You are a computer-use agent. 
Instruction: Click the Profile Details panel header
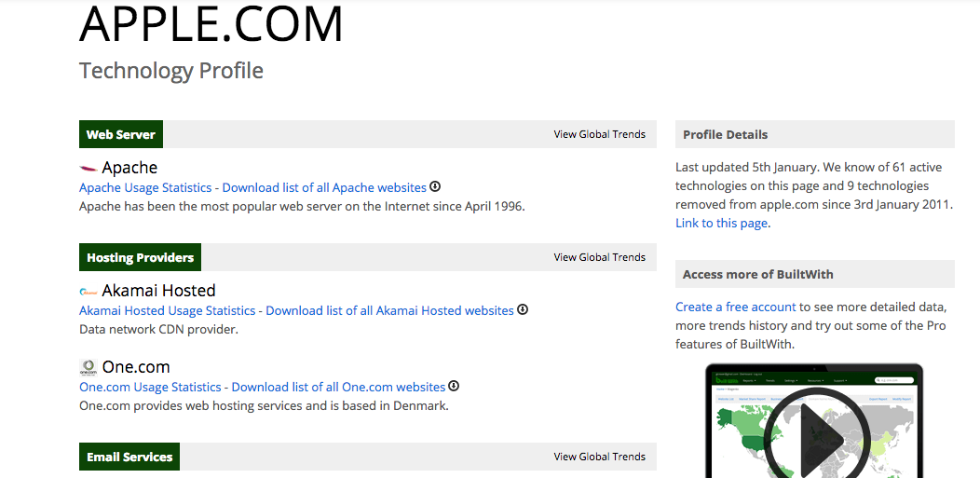(815, 134)
